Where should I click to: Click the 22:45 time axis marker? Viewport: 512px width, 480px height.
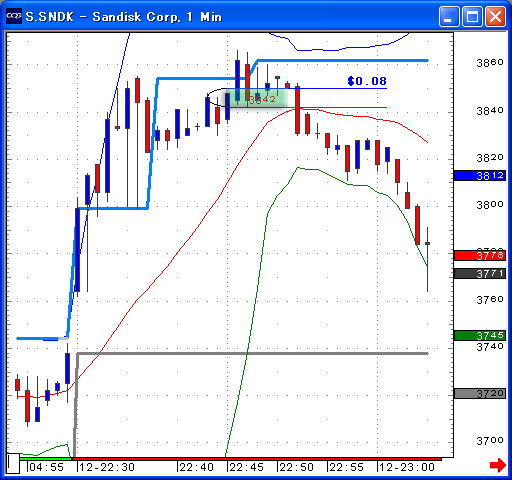point(247,467)
